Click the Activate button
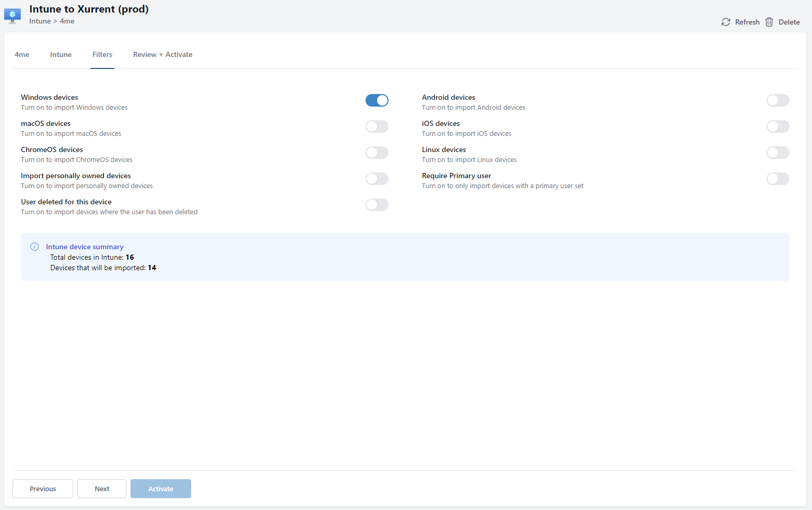Image resolution: width=812 pixels, height=510 pixels. pos(161,489)
